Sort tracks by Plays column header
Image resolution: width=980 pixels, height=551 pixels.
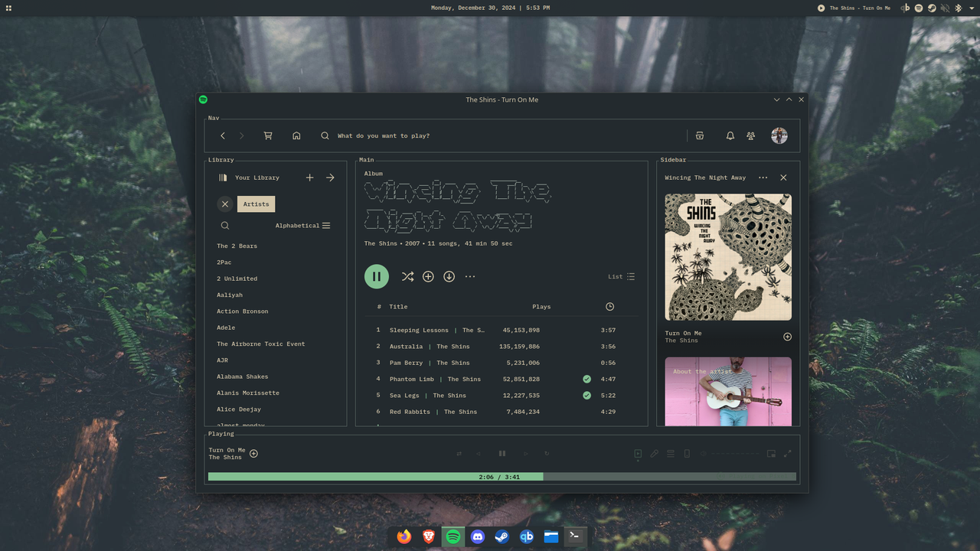click(x=541, y=307)
